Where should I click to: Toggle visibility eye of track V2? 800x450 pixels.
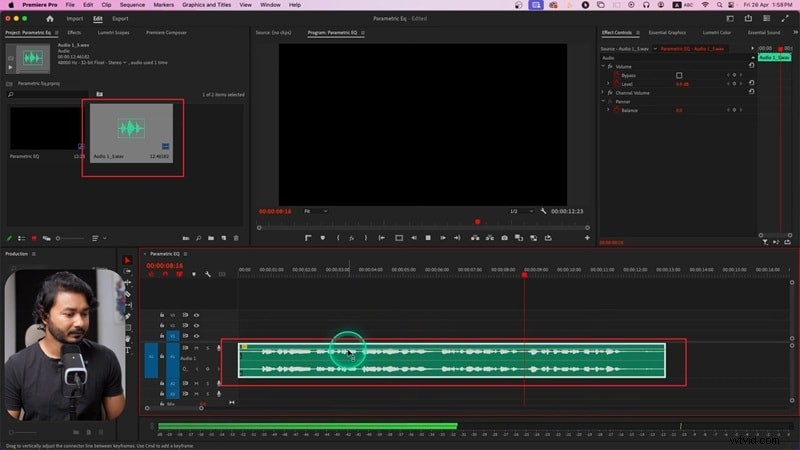point(196,326)
